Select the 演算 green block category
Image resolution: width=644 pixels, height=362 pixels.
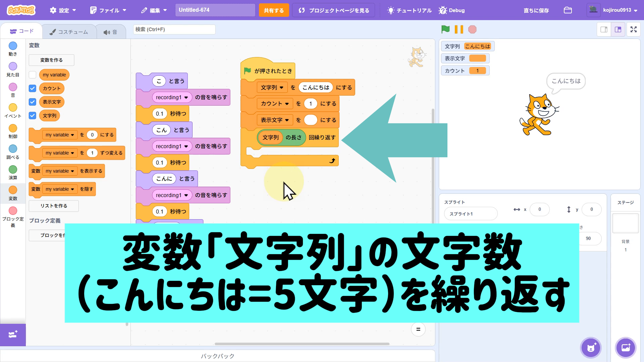pyautogui.click(x=13, y=172)
